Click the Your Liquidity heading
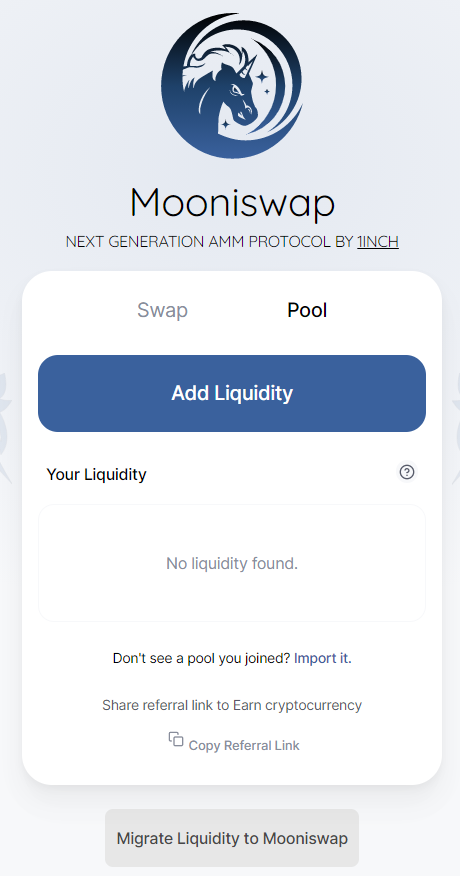The image size is (460, 876). pos(96,474)
